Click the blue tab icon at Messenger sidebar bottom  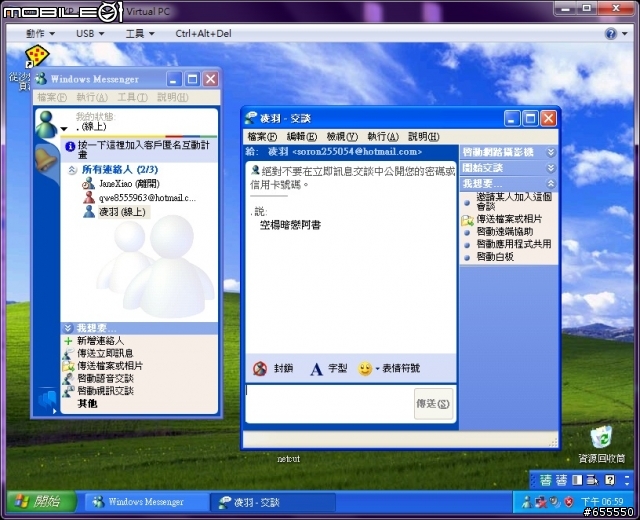47,401
